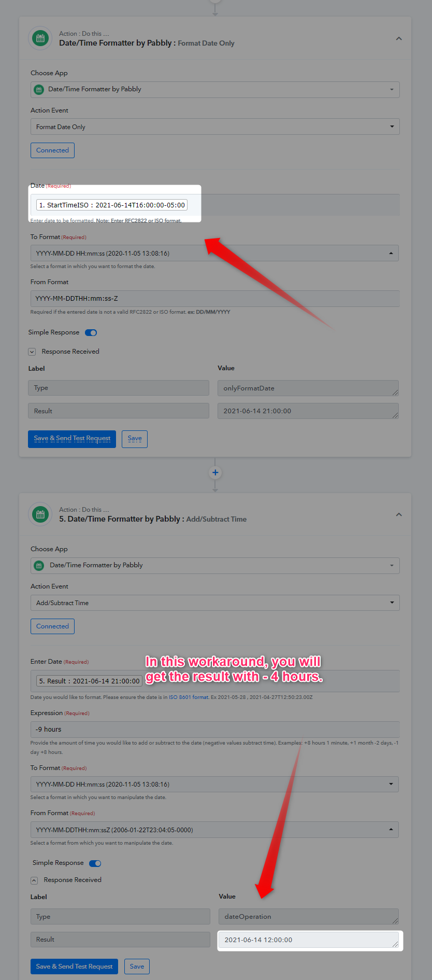Screen dimensions: 432x980
Task: Open Action Event dropdown showing Format Date Only
Action: pos(214,127)
